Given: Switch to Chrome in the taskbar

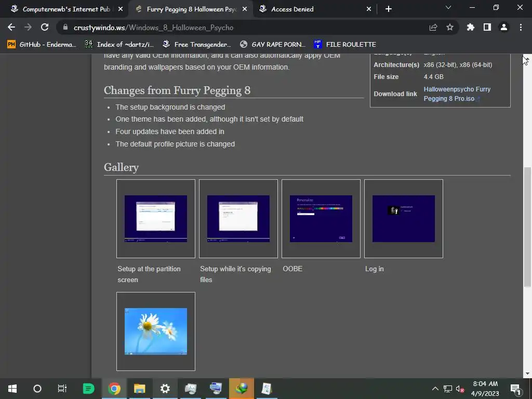Looking at the screenshot, I should click(114, 389).
